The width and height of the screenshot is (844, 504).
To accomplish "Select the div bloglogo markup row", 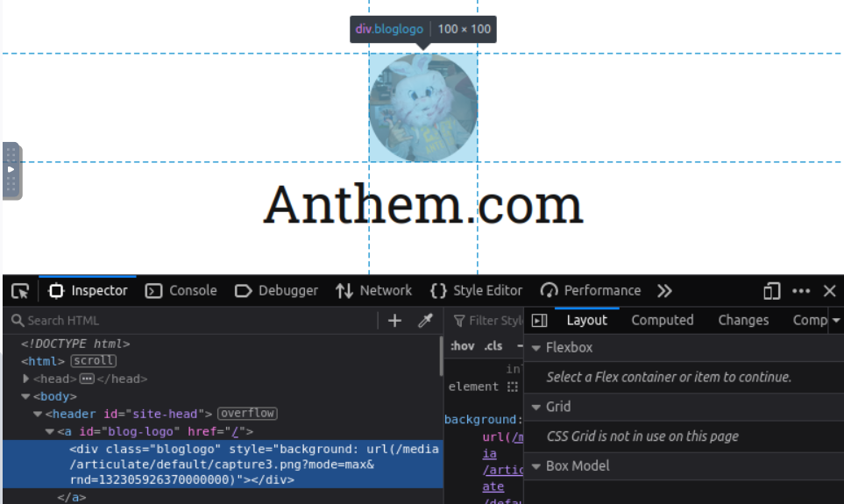I will coord(223,465).
